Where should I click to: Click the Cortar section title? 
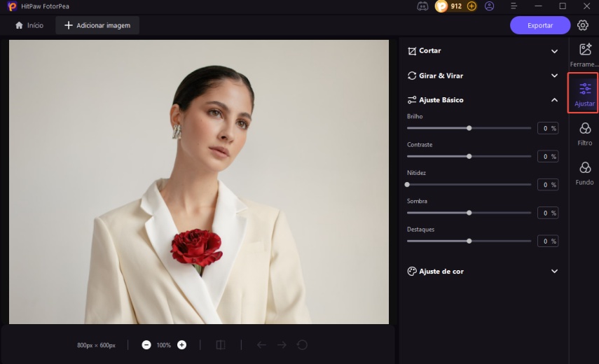pos(429,50)
